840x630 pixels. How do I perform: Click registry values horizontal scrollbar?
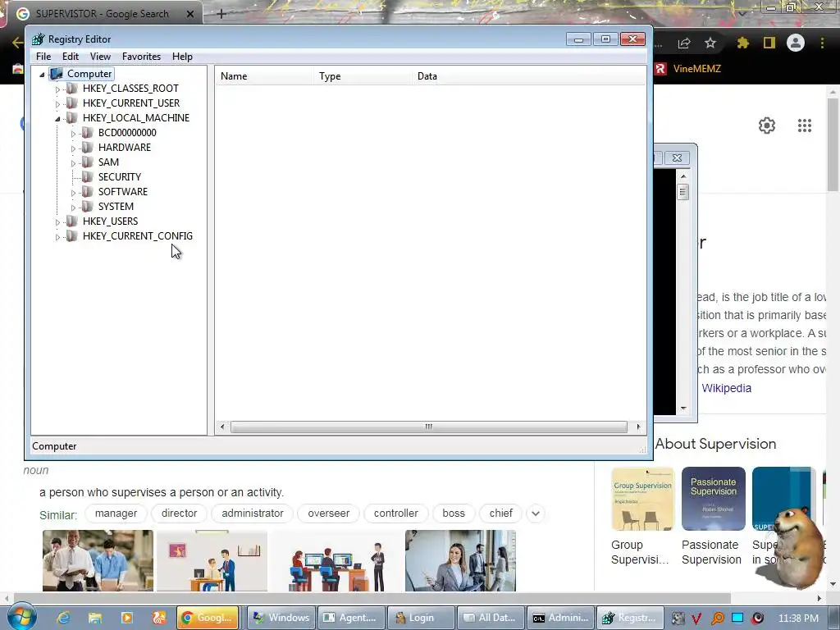tap(428, 427)
